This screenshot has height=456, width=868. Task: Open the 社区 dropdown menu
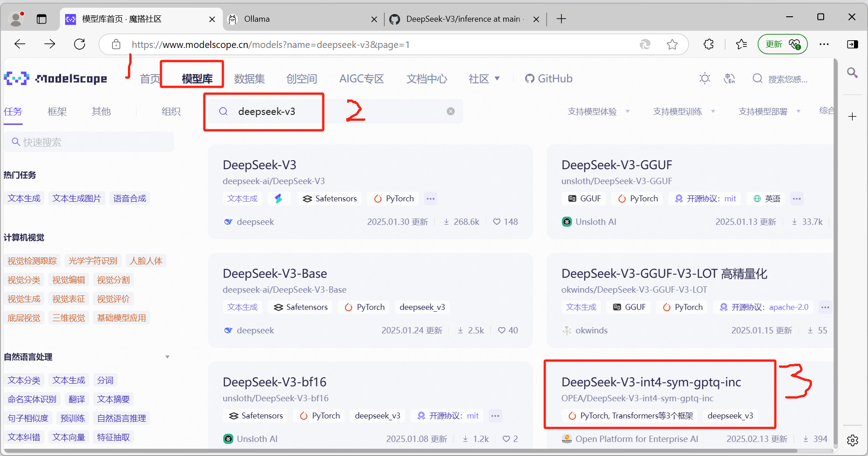(484, 79)
